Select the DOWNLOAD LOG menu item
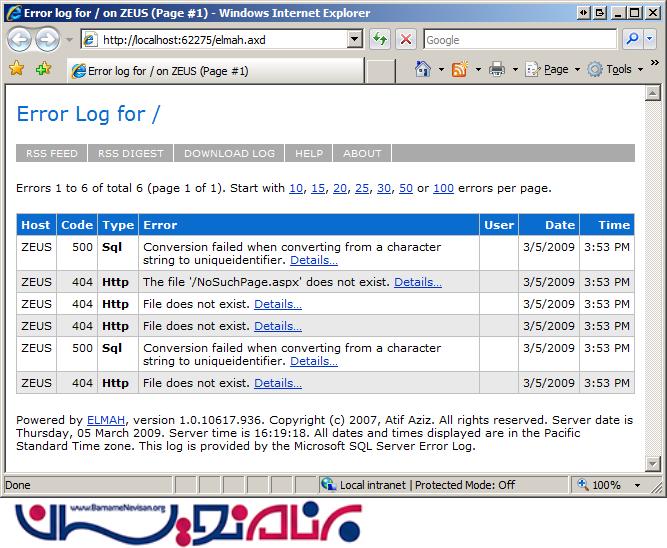The image size is (667, 548). point(229,153)
